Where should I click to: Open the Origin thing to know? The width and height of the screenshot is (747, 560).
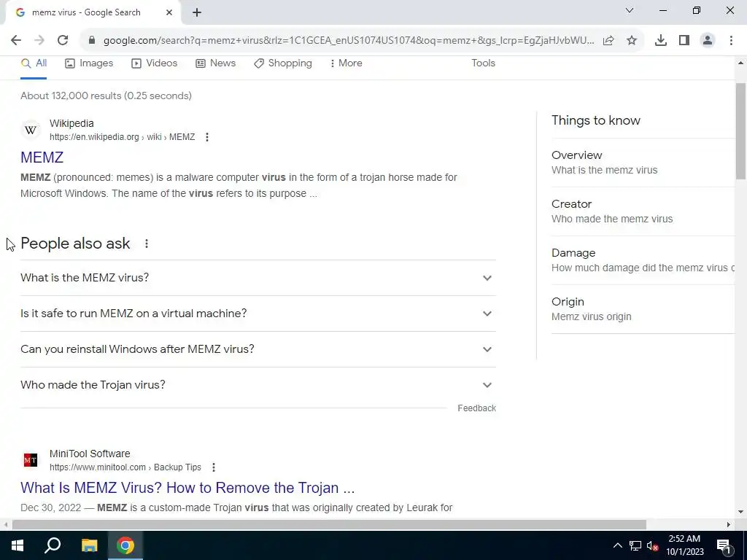tap(643, 309)
